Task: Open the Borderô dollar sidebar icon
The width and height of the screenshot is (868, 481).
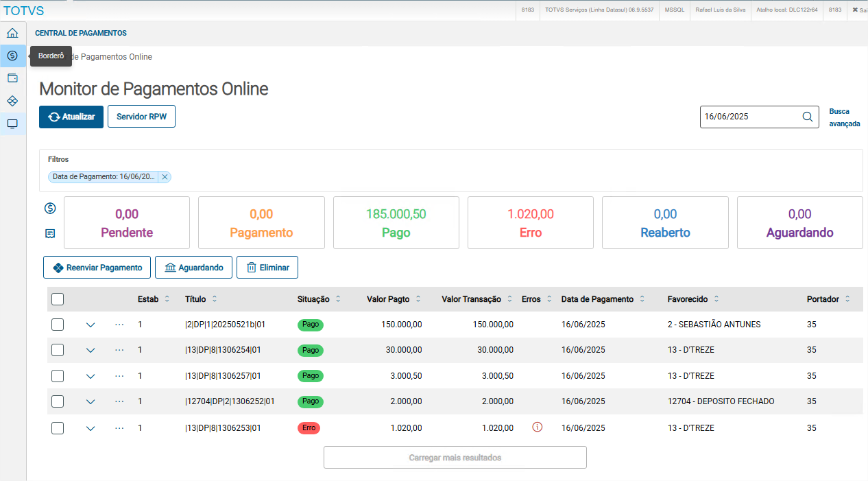Action: coord(12,56)
